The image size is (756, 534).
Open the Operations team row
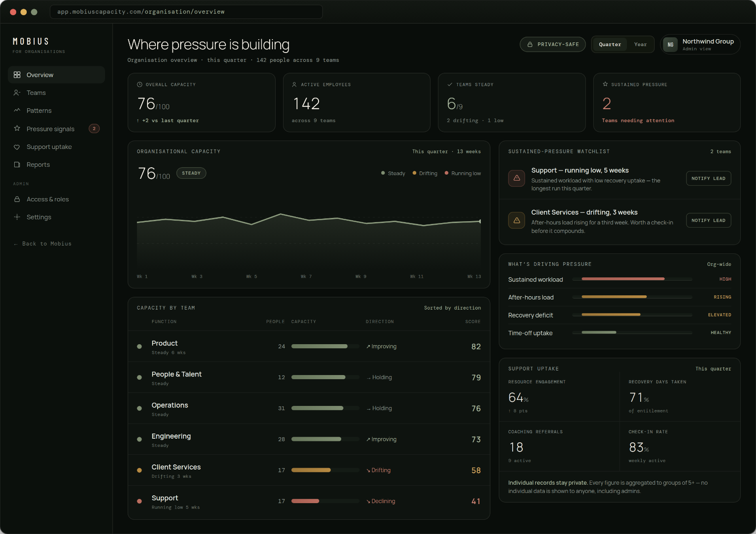click(x=309, y=409)
